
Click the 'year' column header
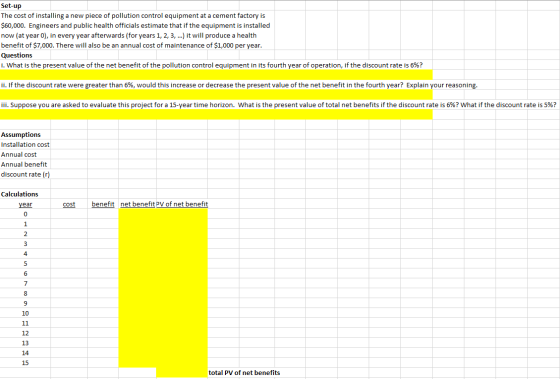point(25,204)
